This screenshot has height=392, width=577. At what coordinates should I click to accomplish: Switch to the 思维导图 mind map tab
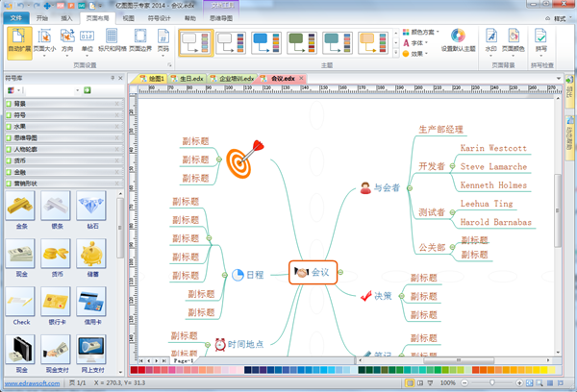click(221, 18)
